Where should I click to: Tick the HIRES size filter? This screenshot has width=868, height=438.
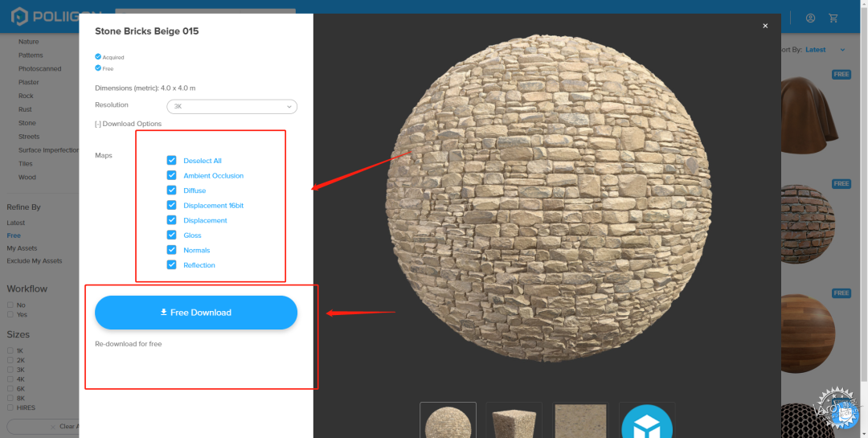pos(10,407)
